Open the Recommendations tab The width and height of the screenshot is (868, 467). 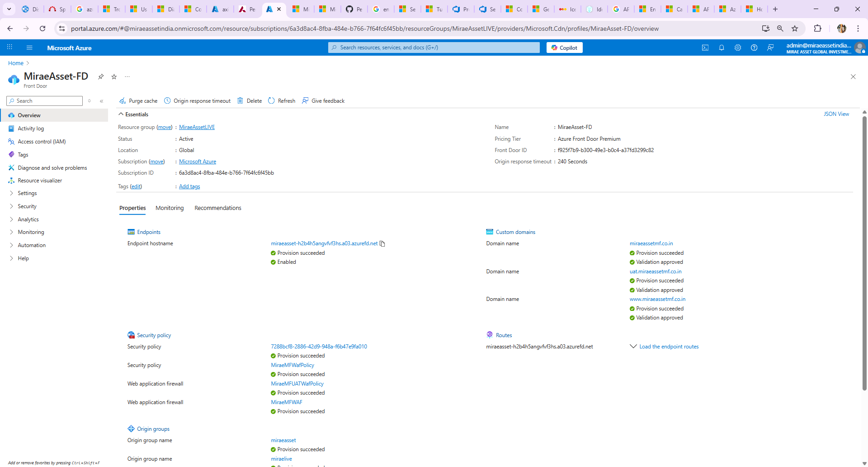pos(217,208)
